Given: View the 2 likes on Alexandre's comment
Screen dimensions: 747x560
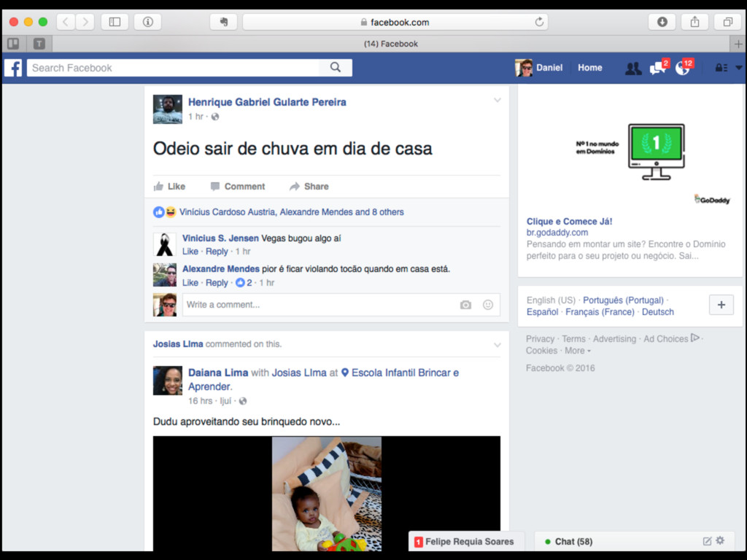Looking at the screenshot, I should pos(244,283).
